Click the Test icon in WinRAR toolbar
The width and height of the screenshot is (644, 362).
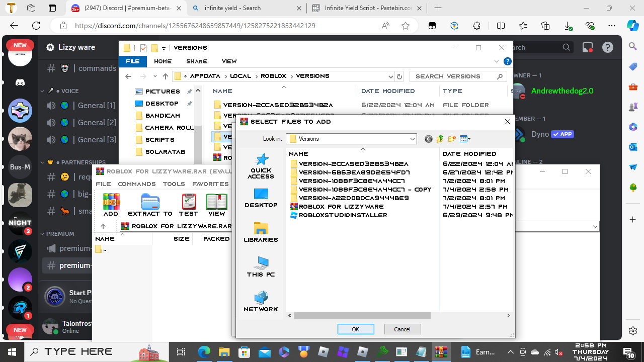189,205
